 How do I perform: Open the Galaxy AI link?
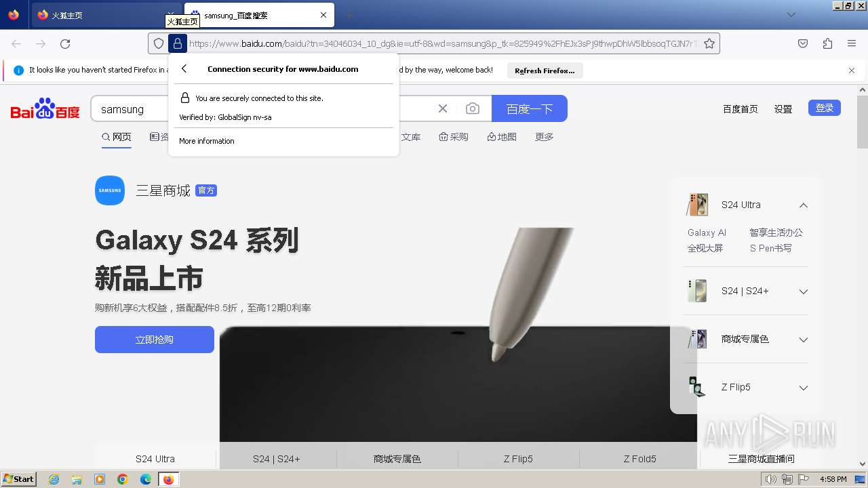707,232
